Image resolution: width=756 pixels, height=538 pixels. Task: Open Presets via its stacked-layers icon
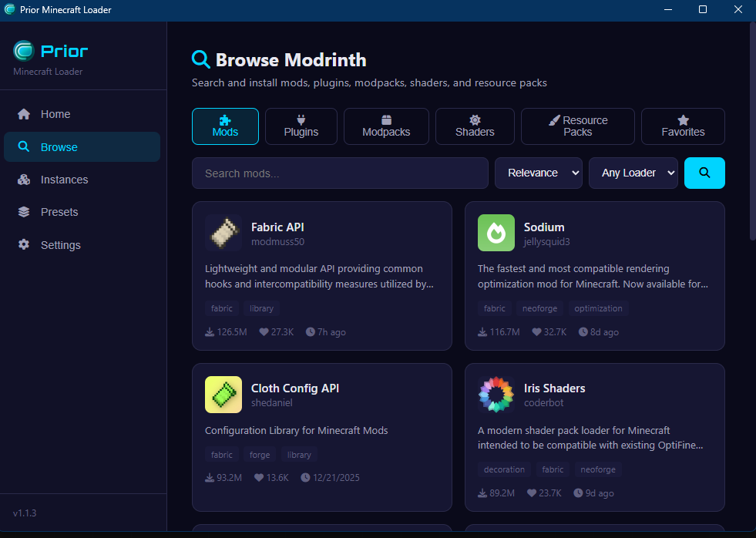pyautogui.click(x=24, y=212)
